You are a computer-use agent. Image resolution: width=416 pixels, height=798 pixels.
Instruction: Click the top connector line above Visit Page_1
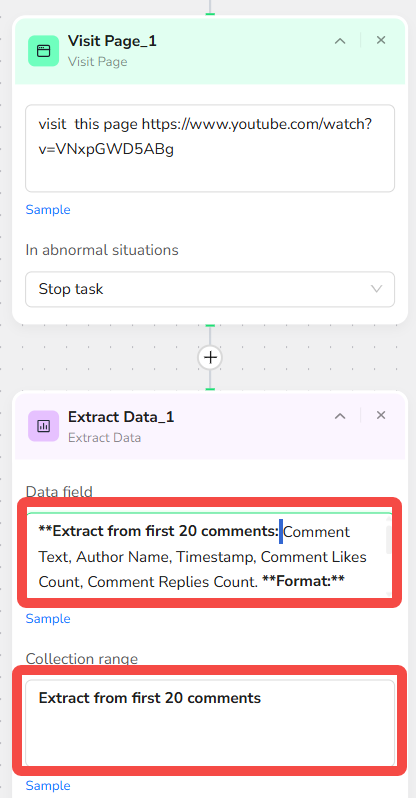pos(210,7)
